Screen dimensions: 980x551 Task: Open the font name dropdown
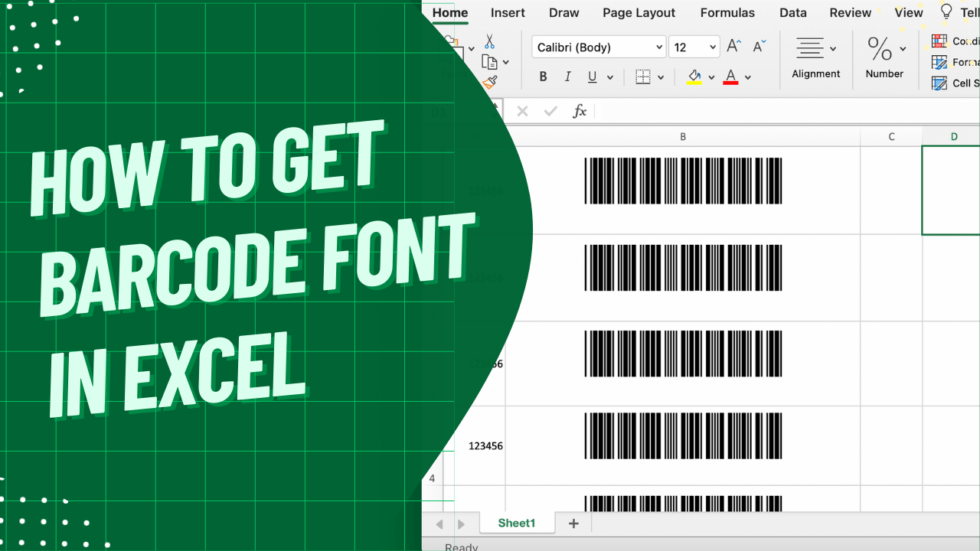pos(660,47)
